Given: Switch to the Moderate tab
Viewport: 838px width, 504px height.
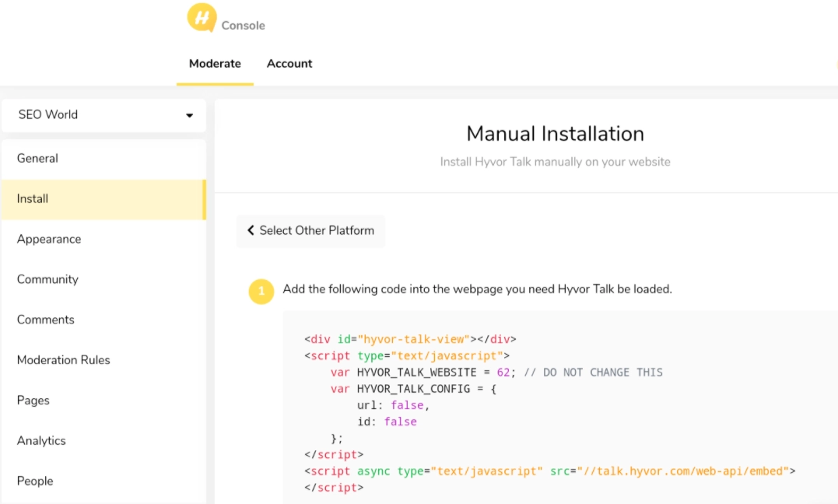Looking at the screenshot, I should [x=215, y=63].
